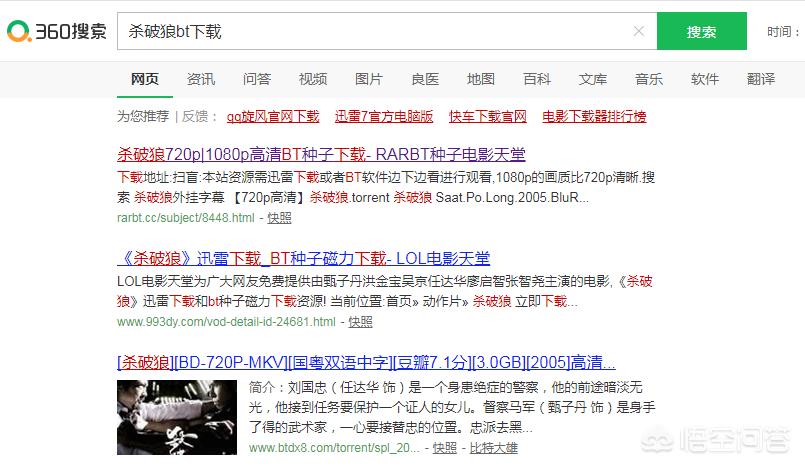The image size is (805, 468).
Task: Open the 百科 tab
Action: point(537,79)
